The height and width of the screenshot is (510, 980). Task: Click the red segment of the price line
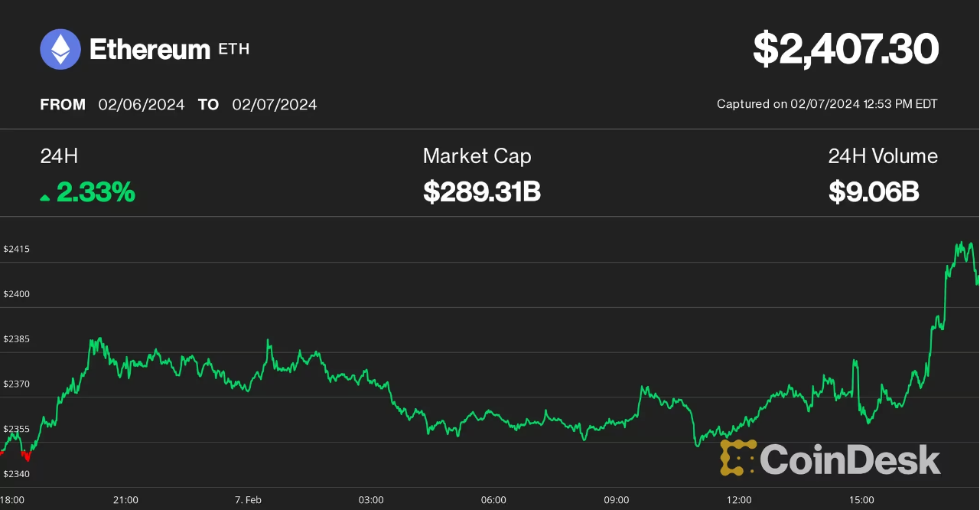(27, 456)
